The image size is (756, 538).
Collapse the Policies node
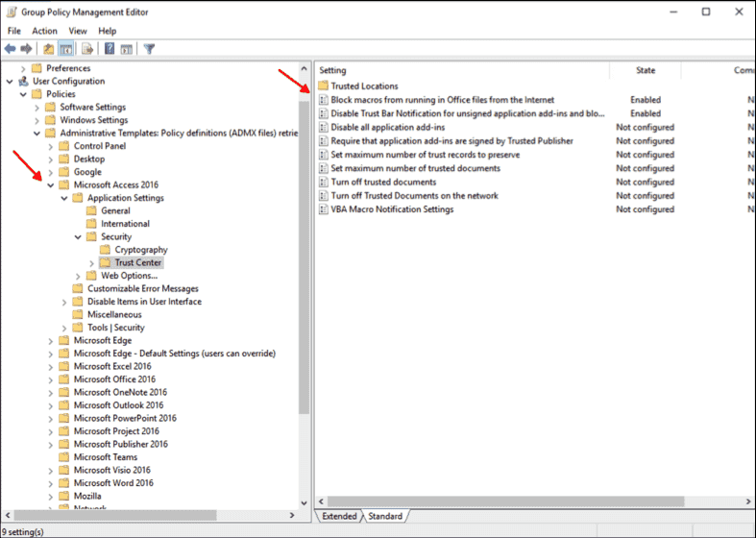[x=23, y=94]
